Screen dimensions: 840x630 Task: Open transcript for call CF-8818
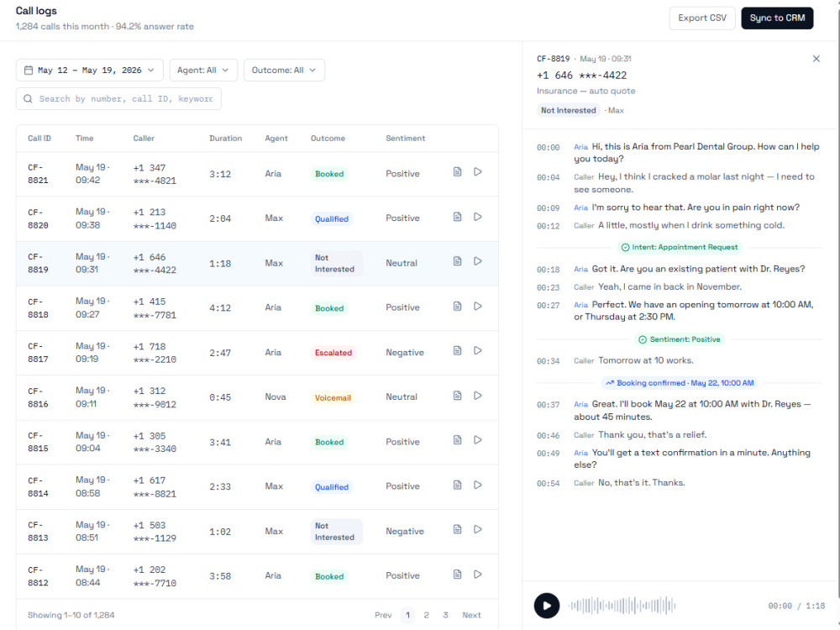point(457,307)
